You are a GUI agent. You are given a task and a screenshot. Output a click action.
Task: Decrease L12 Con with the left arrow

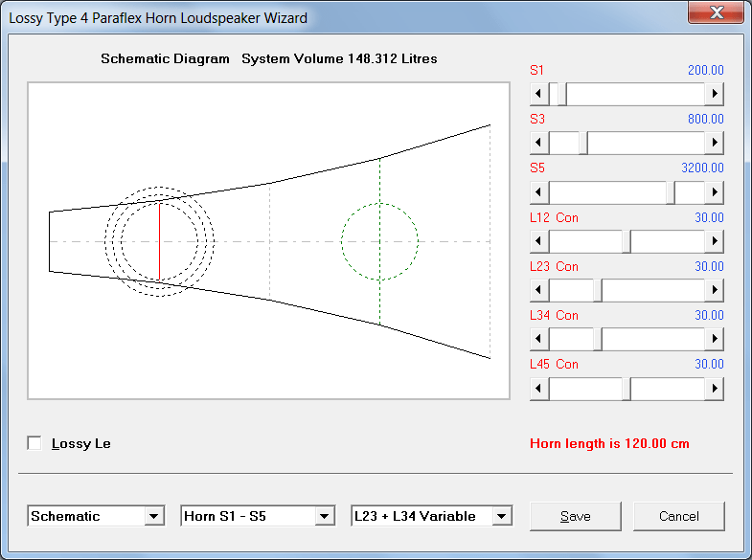tap(539, 241)
